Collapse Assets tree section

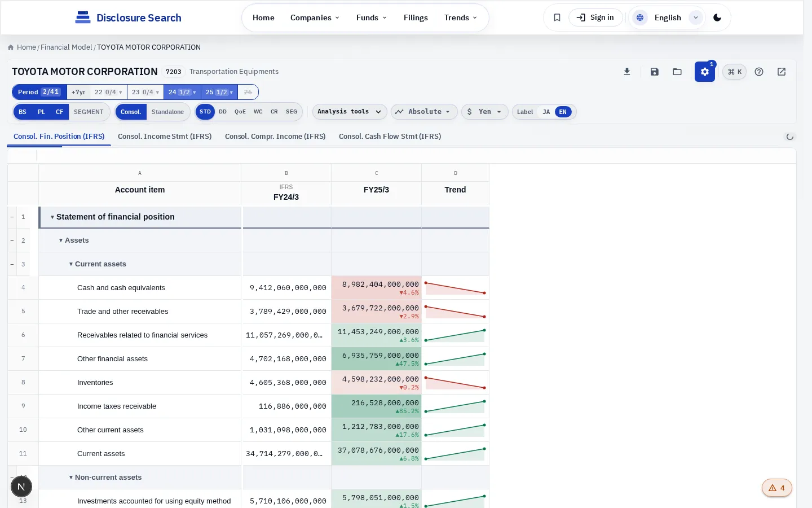[61, 240]
